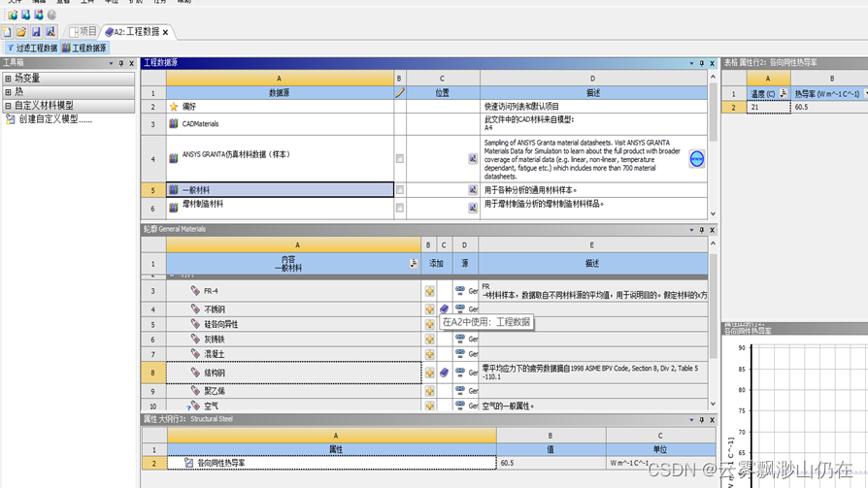Close the A2: 工程数据 tab
The width and height of the screenshot is (868, 488).
[165, 32]
